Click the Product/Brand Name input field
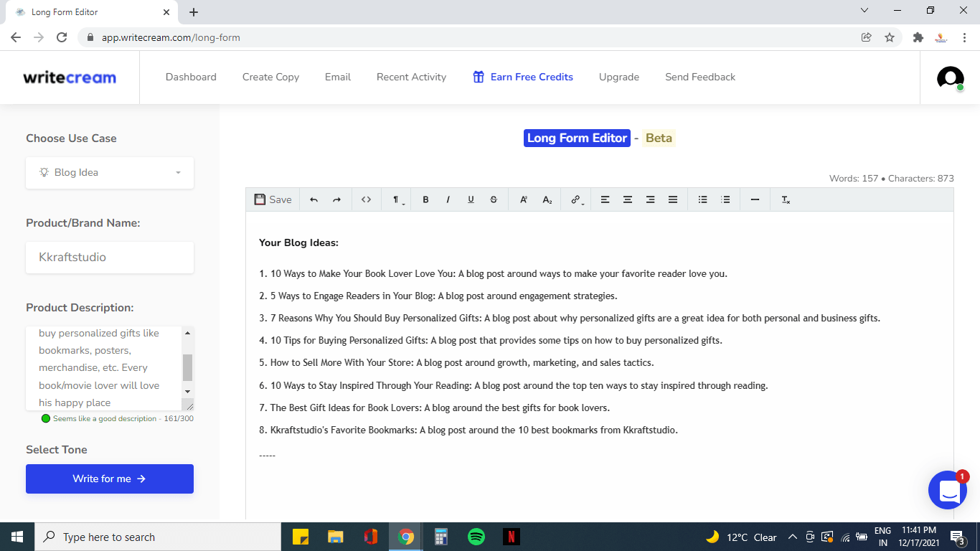Viewport: 980px width, 551px height. tap(110, 257)
